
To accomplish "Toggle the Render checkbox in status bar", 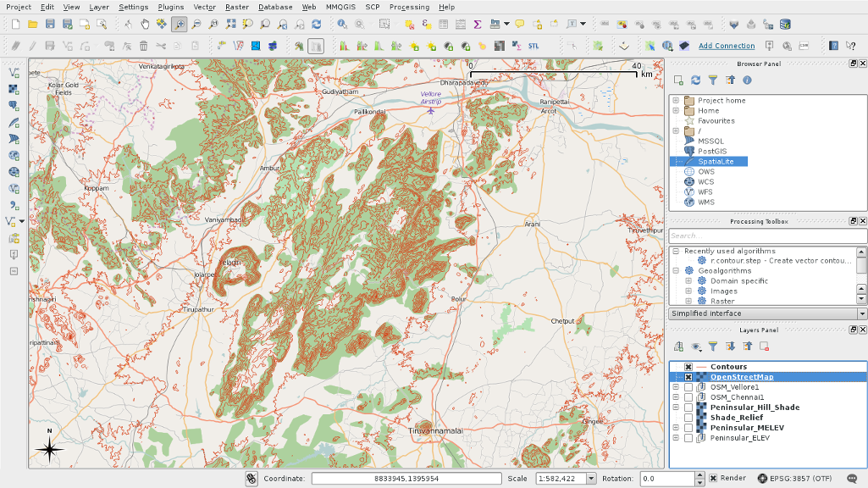I will point(713,479).
